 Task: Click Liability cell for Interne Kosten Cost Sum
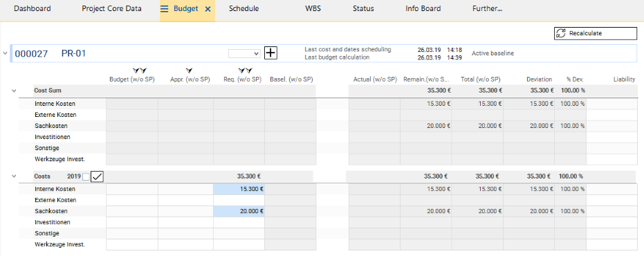[x=612, y=104]
